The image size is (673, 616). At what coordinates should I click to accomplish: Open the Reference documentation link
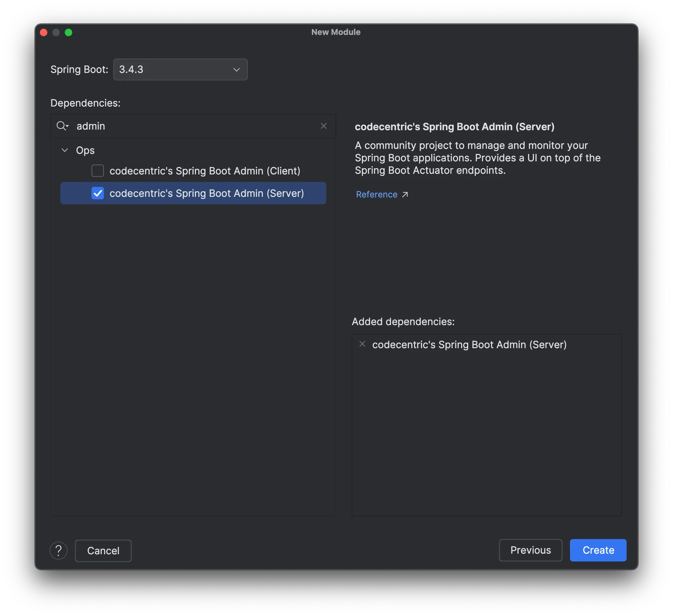[377, 194]
